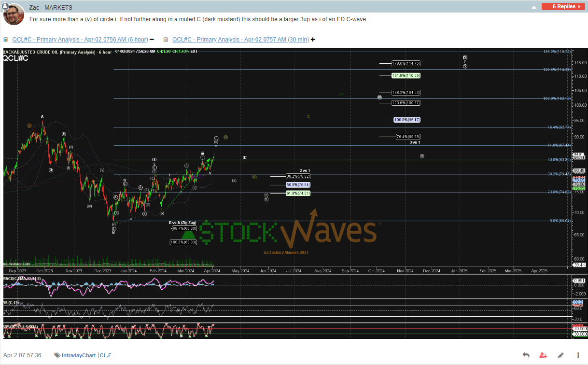Delete the 30 min chart attachment via trash icon
This screenshot has height=365, width=588.
[x=166, y=40]
